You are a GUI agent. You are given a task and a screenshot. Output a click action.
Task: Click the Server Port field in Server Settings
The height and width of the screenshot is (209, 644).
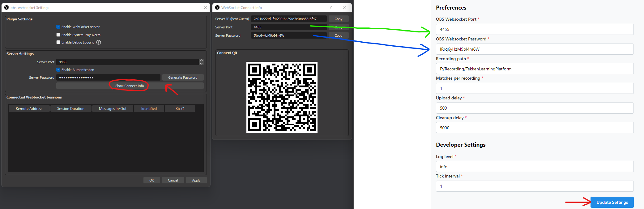click(127, 62)
